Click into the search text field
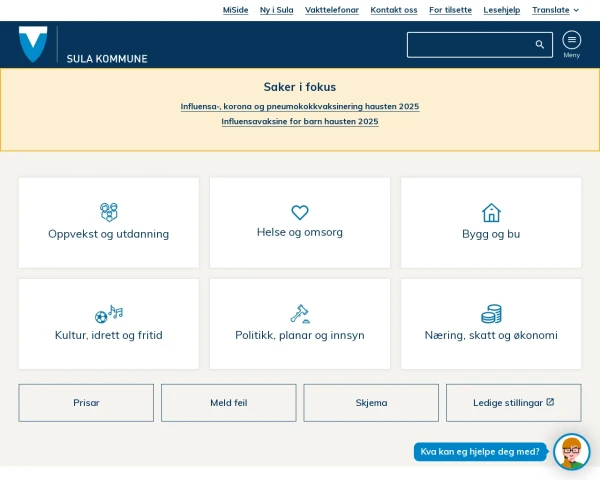Viewport: 600px width, 480px height. click(468, 45)
